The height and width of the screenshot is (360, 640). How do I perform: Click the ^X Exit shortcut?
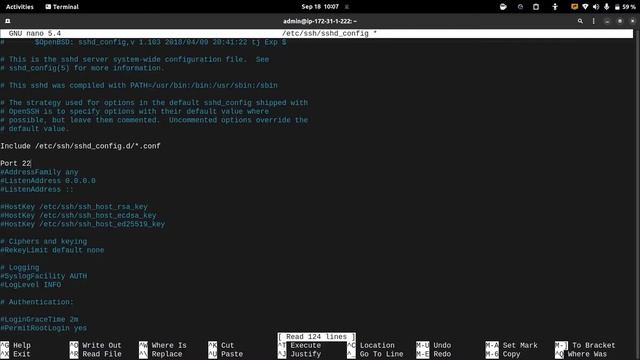(x=16, y=354)
